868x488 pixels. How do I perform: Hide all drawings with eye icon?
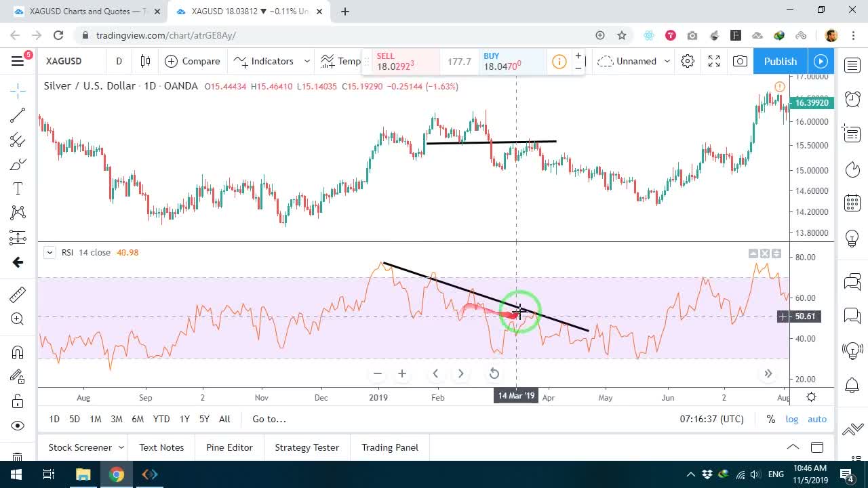[18, 426]
